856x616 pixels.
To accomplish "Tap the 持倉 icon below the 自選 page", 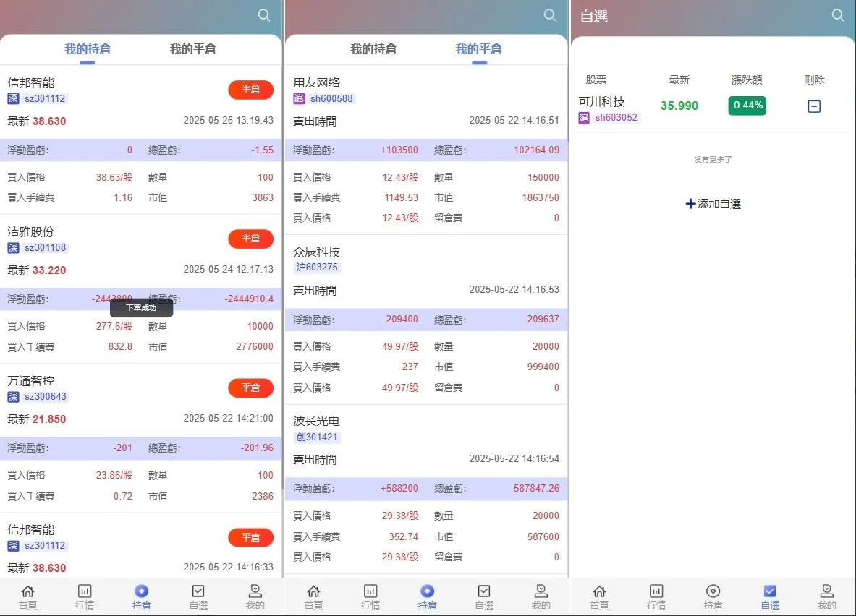I will point(713,596).
